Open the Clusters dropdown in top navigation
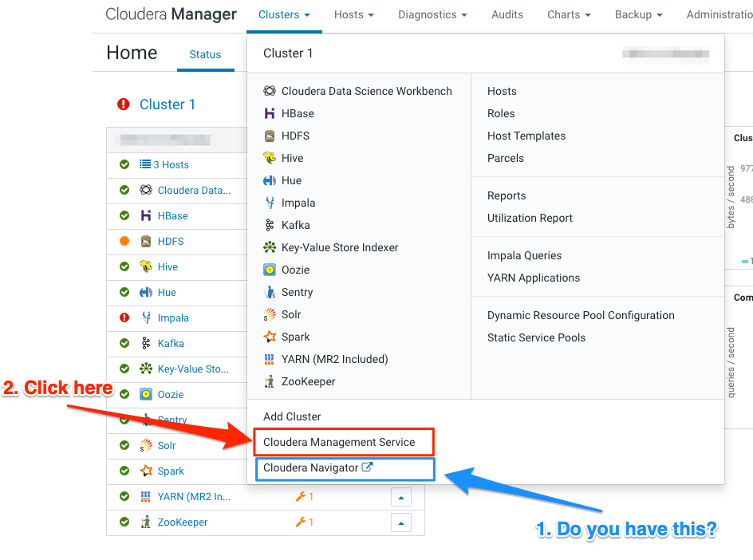The height and width of the screenshot is (560, 753). pyautogui.click(x=284, y=14)
